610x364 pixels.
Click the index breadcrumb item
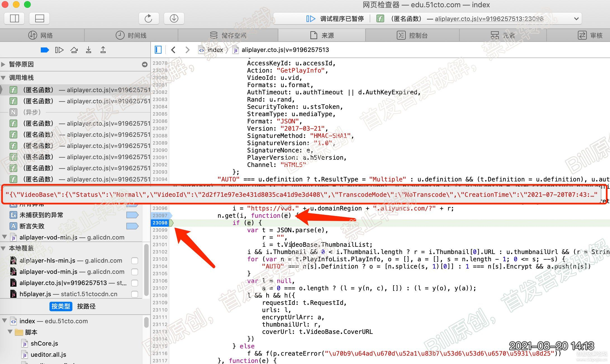click(x=211, y=50)
